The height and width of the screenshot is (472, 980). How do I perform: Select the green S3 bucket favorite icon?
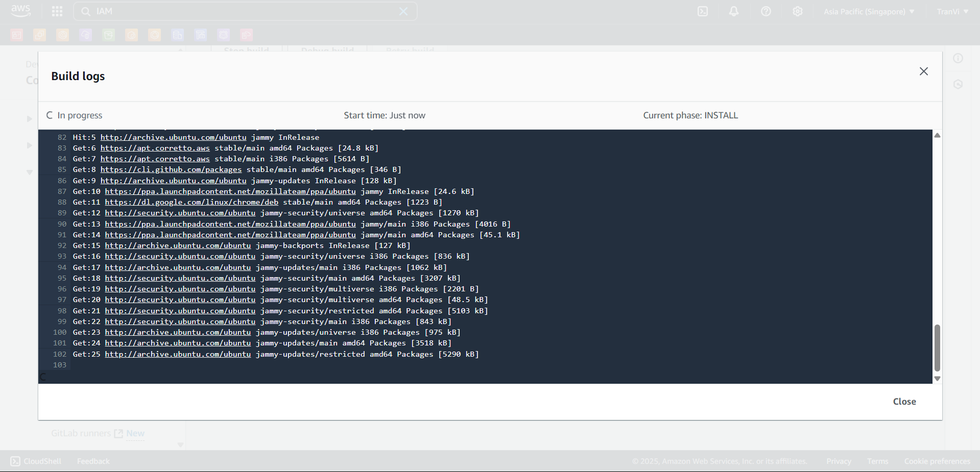point(108,35)
